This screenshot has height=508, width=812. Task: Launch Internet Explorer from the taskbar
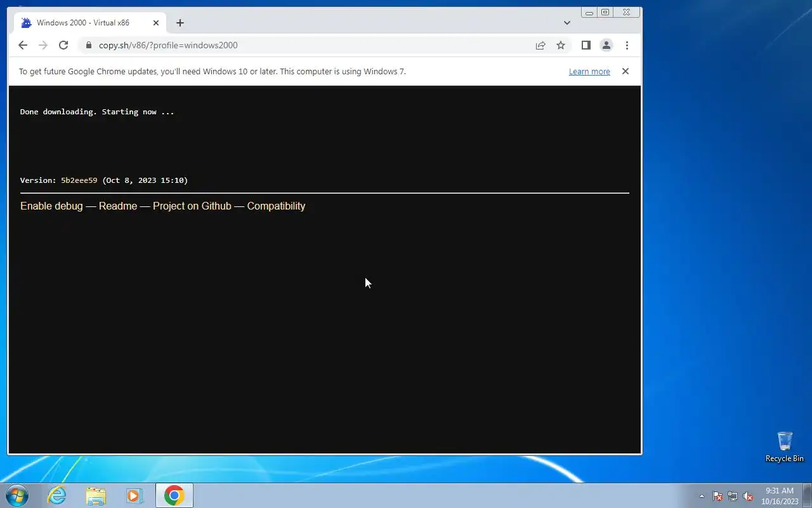tap(57, 495)
